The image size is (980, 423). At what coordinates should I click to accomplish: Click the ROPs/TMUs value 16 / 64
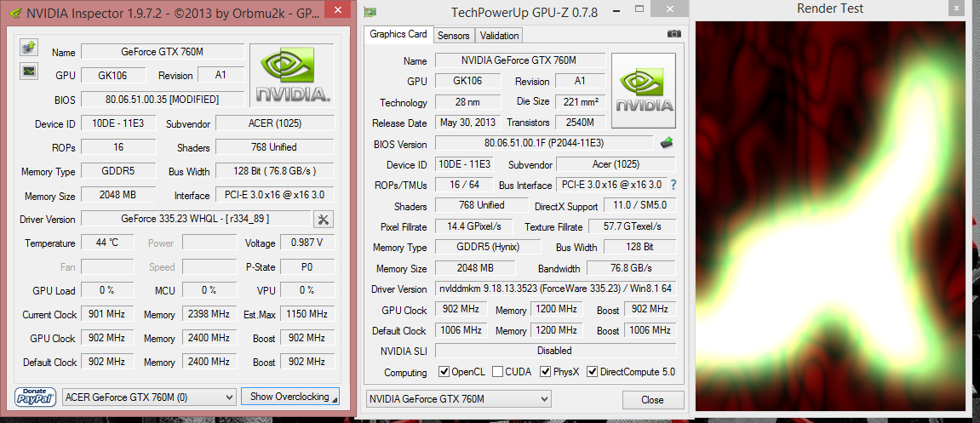click(x=464, y=185)
